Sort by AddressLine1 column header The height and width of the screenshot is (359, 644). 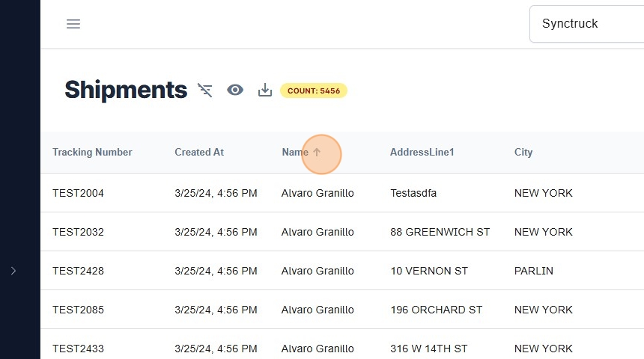pyautogui.click(x=422, y=153)
